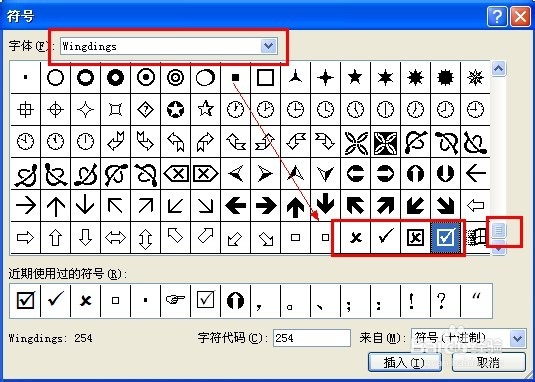Choose the circular crosshair target symbol
The height and width of the screenshot is (382, 535).
click(x=55, y=110)
